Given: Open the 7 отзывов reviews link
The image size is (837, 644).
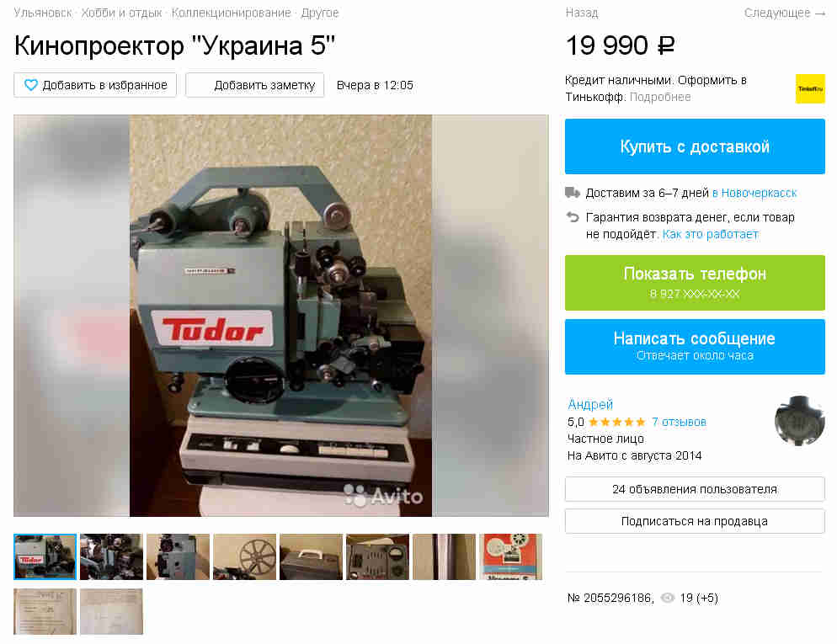Looking at the screenshot, I should pyautogui.click(x=679, y=422).
